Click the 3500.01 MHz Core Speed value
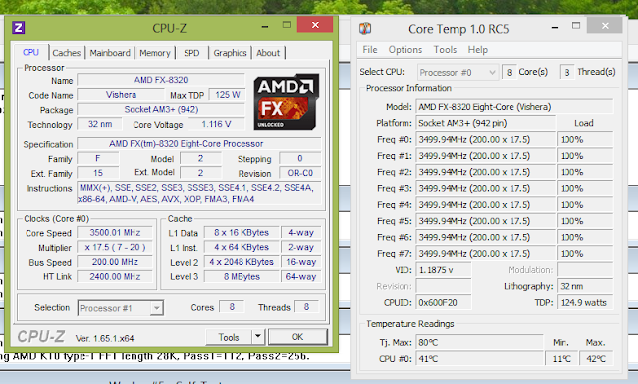638x384 pixels. (115, 233)
